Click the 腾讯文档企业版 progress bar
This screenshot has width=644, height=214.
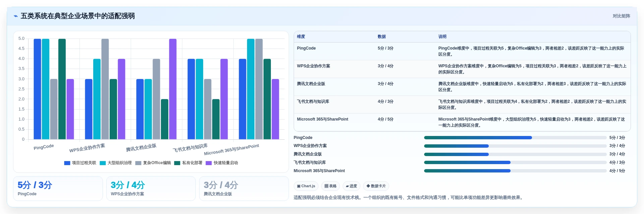point(515,155)
